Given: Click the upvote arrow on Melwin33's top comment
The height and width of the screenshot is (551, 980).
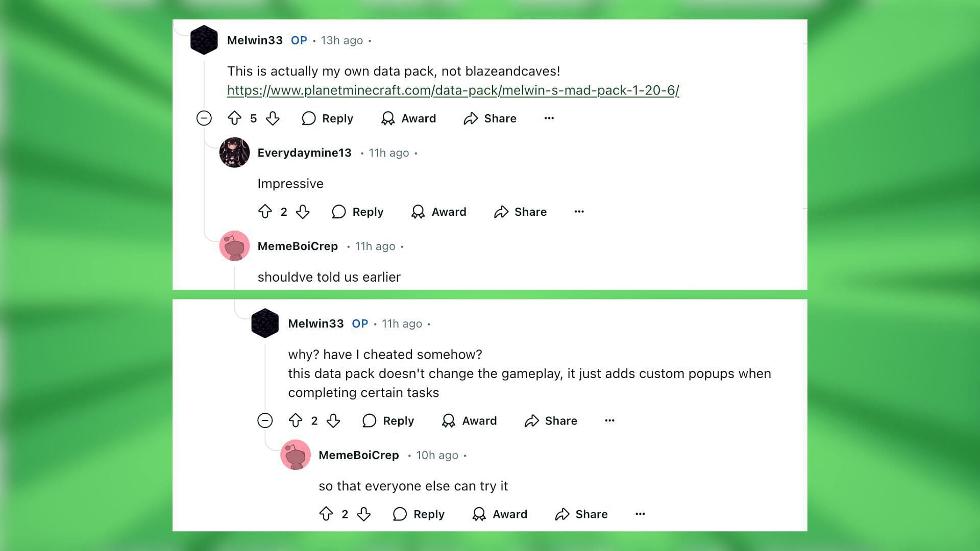Looking at the screenshot, I should click(235, 118).
